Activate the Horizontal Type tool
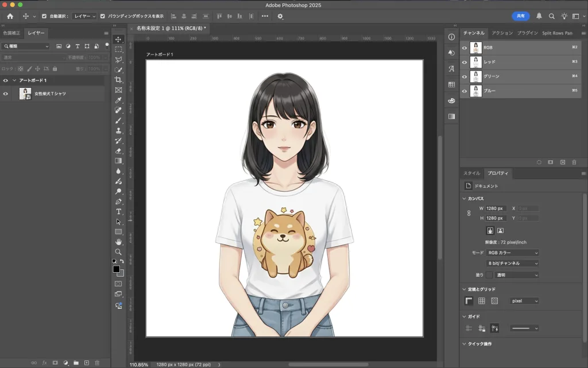Image resolution: width=588 pixels, height=368 pixels. (x=118, y=212)
